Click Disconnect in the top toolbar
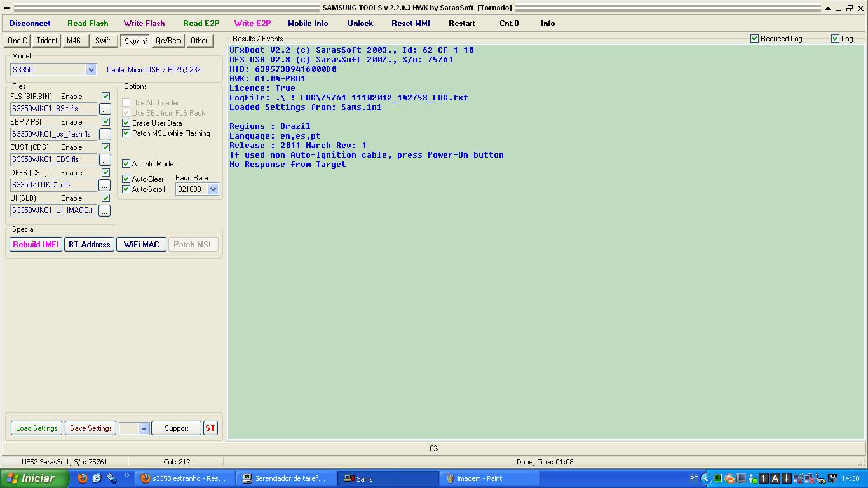This screenshot has height=488, width=868. point(30,24)
